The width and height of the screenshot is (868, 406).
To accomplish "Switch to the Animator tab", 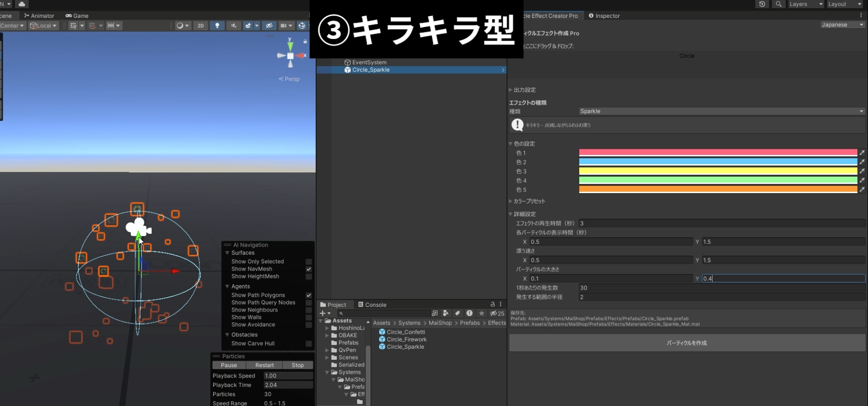I will tap(39, 16).
